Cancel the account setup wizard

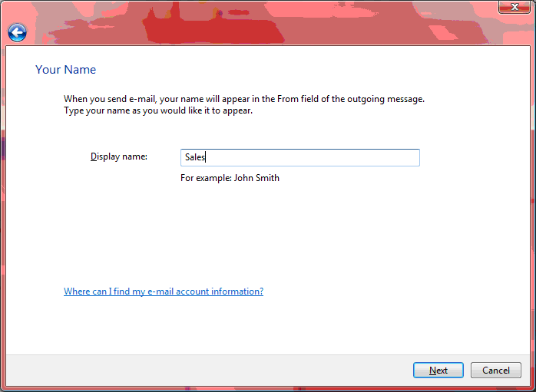pos(495,371)
